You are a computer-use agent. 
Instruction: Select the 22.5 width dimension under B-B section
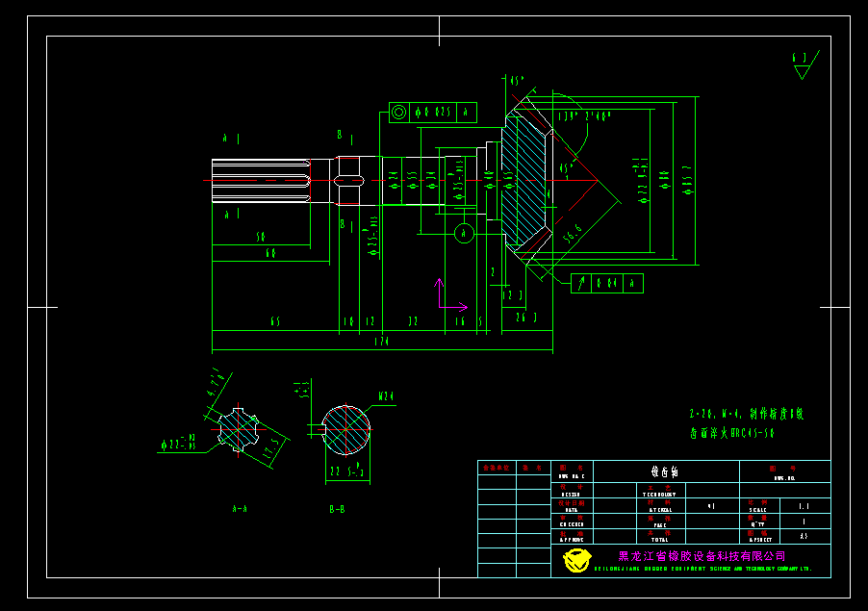[347, 471]
